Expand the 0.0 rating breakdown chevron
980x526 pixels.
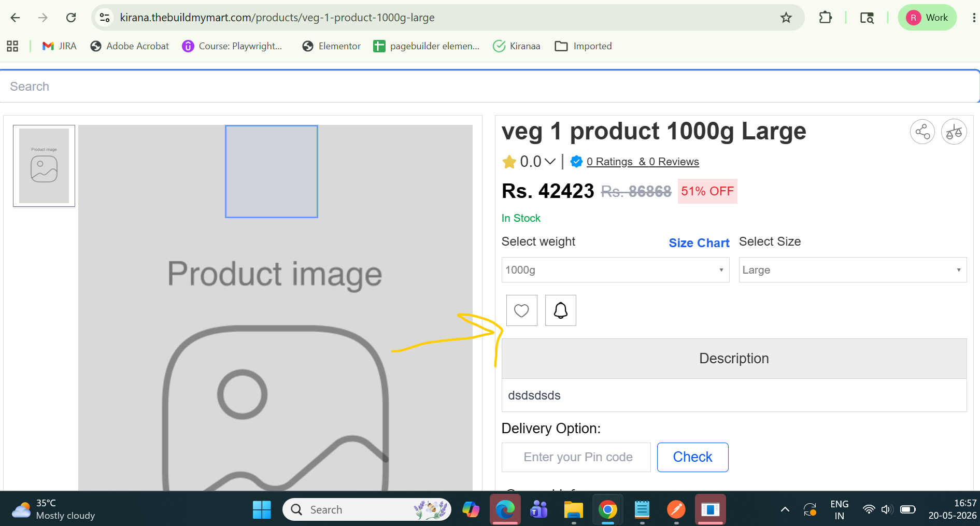click(x=550, y=162)
